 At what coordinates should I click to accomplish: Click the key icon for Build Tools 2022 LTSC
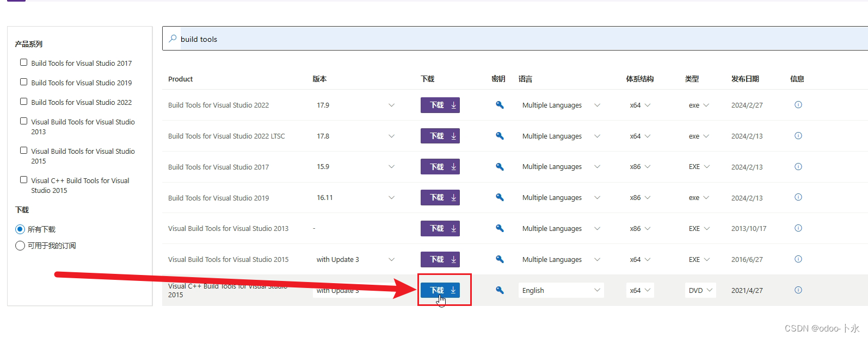500,136
